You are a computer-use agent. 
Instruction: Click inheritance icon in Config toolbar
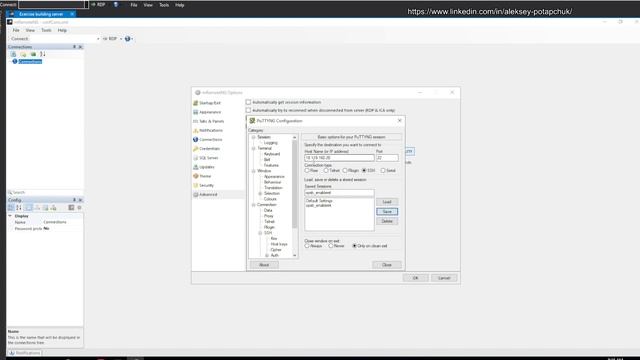coord(37,208)
